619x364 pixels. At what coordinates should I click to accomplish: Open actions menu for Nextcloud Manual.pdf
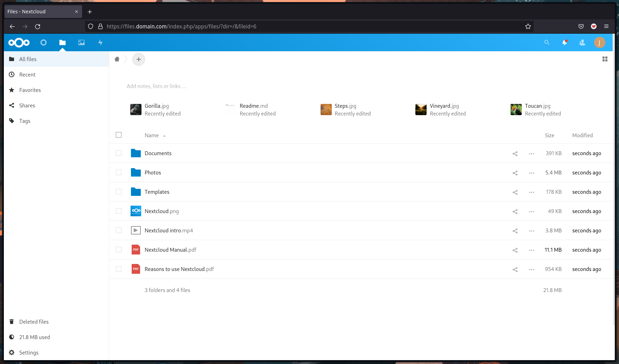tap(532, 250)
